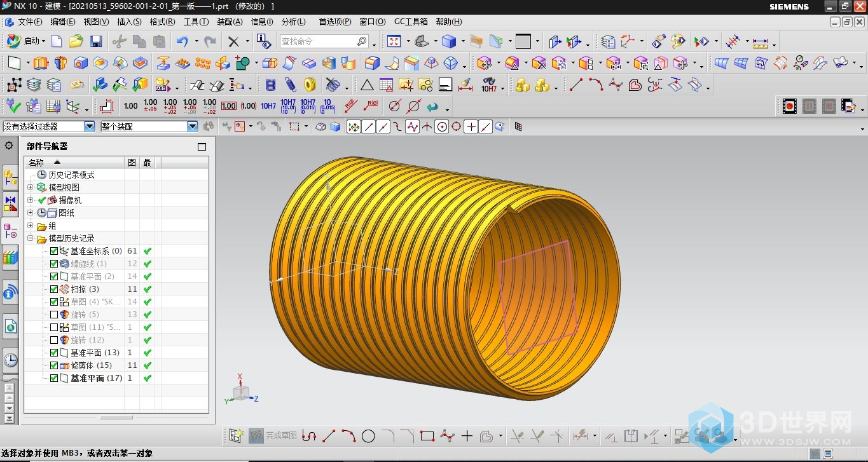This screenshot has height=462, width=868.
Task: Expand the 图纸 tree node
Action: (x=30, y=213)
